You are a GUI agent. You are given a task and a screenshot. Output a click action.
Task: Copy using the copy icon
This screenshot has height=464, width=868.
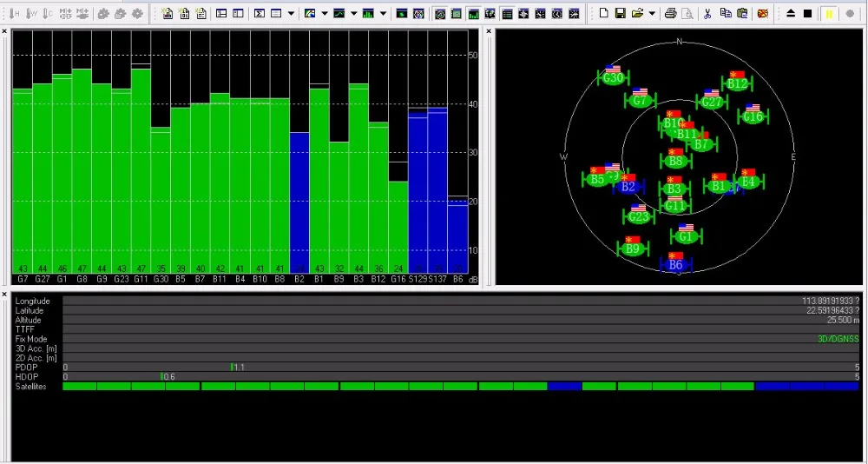(726, 13)
